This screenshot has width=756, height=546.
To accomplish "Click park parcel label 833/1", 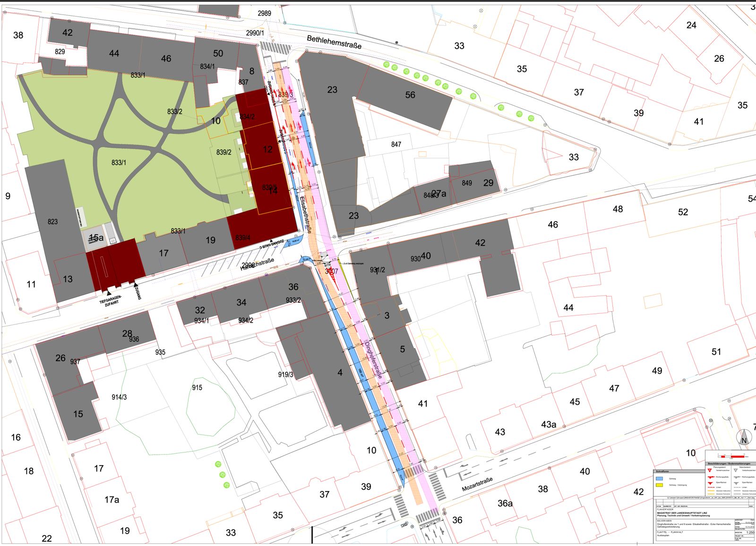I will pos(119,162).
